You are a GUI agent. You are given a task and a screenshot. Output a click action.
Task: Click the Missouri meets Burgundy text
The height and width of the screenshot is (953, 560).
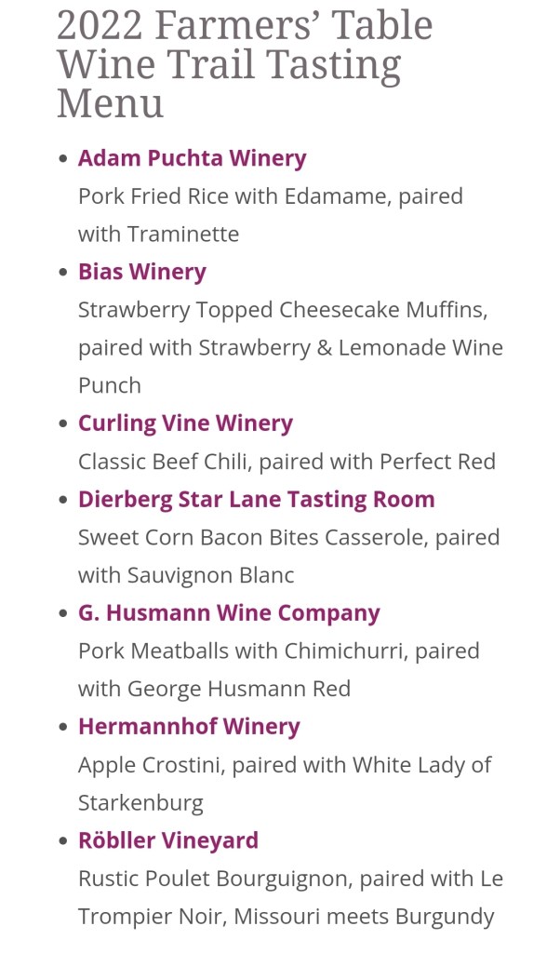364,917
